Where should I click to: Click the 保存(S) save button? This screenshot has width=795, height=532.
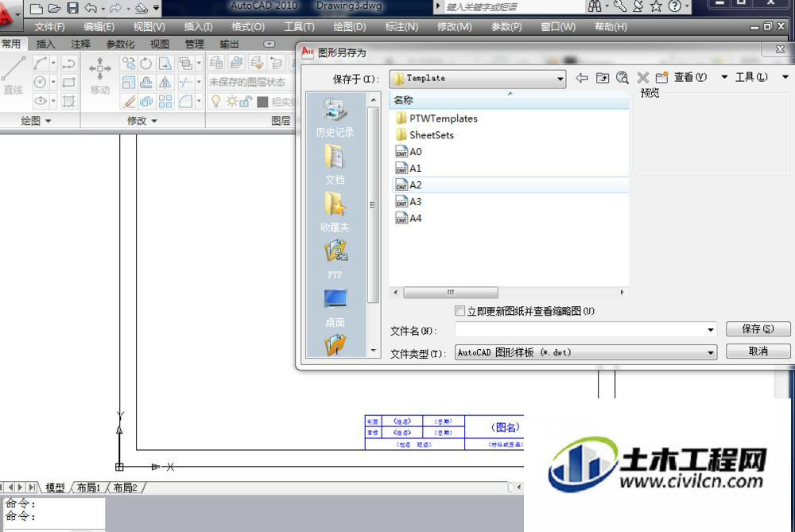click(x=758, y=328)
